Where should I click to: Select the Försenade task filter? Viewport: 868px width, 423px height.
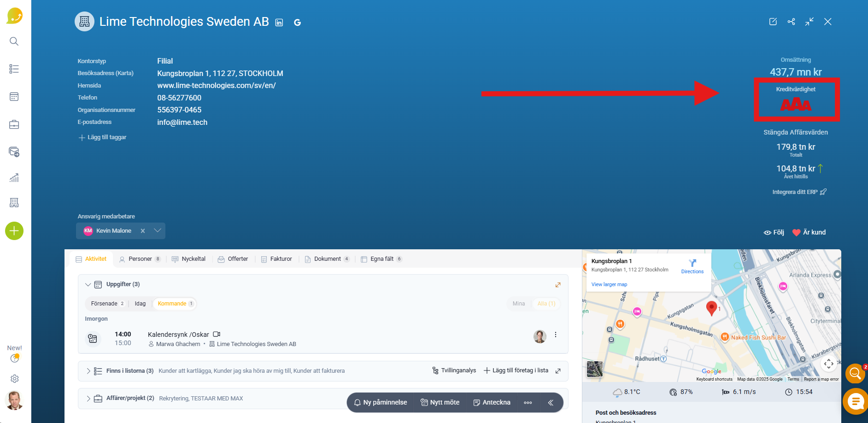pyautogui.click(x=107, y=304)
